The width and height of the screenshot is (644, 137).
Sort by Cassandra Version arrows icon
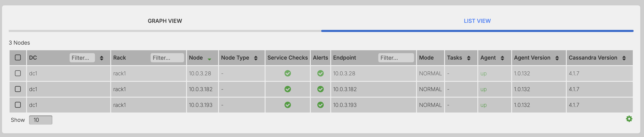pos(624,58)
